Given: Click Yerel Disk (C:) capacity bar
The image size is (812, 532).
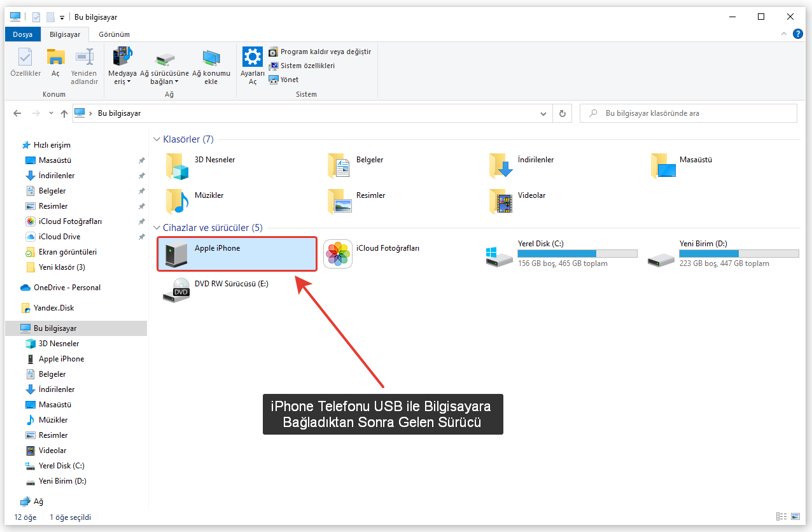Looking at the screenshot, I should point(577,253).
